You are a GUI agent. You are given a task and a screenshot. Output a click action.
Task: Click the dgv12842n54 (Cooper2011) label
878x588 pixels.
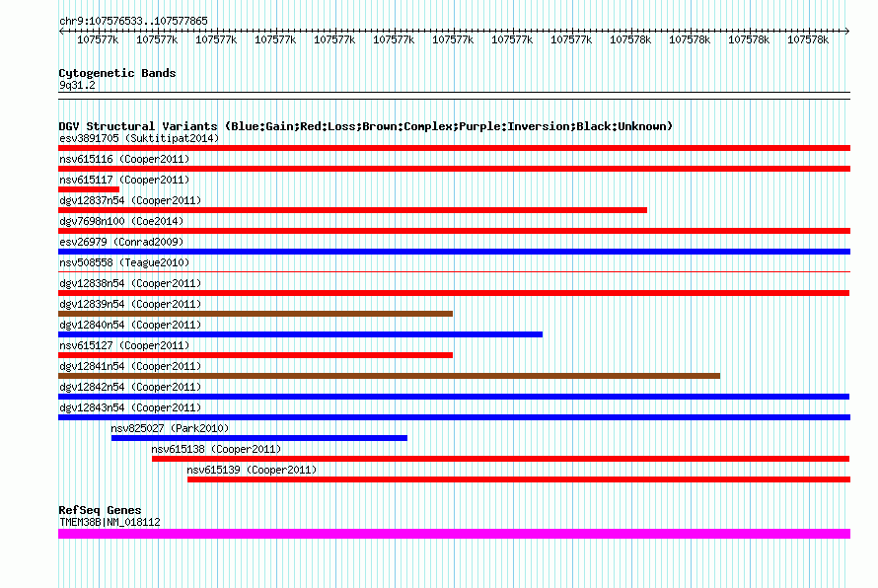[x=130, y=387]
